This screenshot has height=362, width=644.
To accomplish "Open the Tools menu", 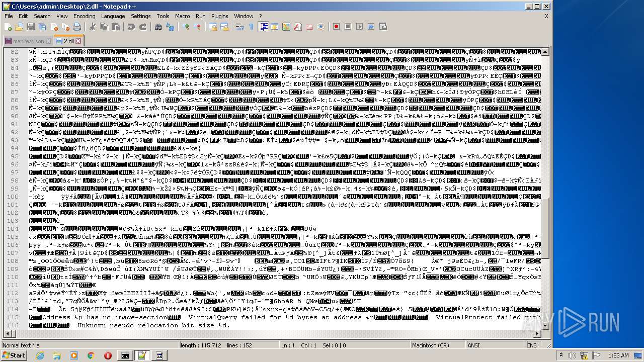I will tap(163, 16).
